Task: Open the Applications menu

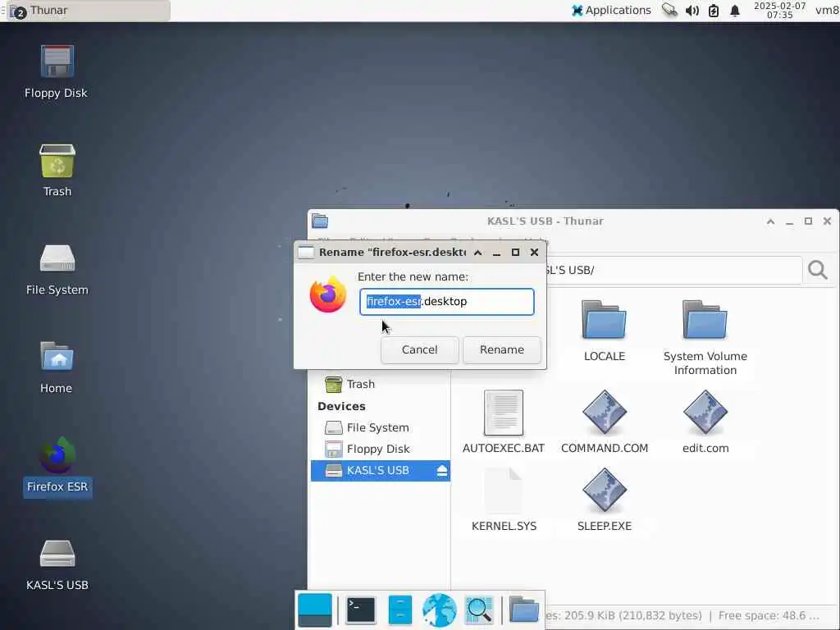Action: pos(611,10)
